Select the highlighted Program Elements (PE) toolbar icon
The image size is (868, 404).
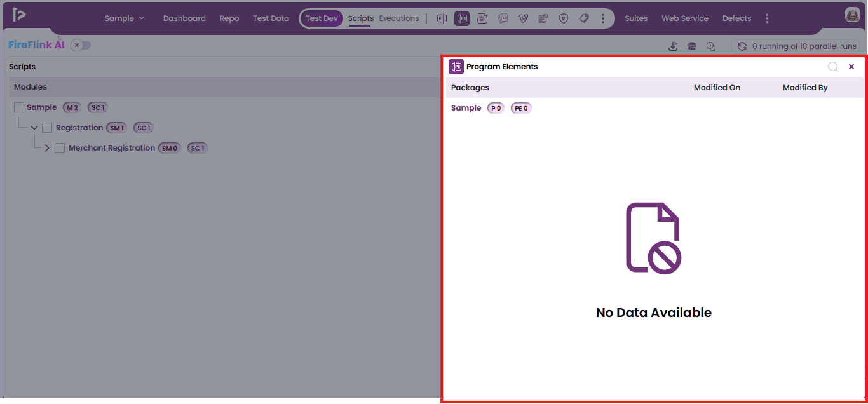point(462,18)
